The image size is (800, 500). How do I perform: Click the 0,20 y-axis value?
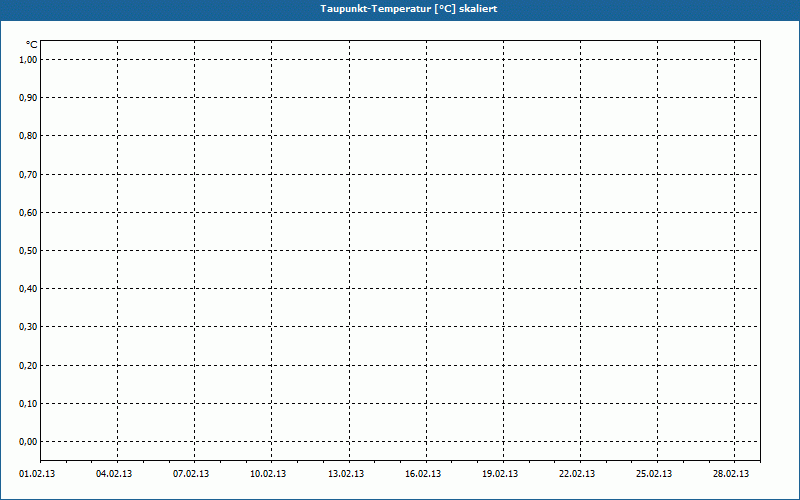pos(28,365)
